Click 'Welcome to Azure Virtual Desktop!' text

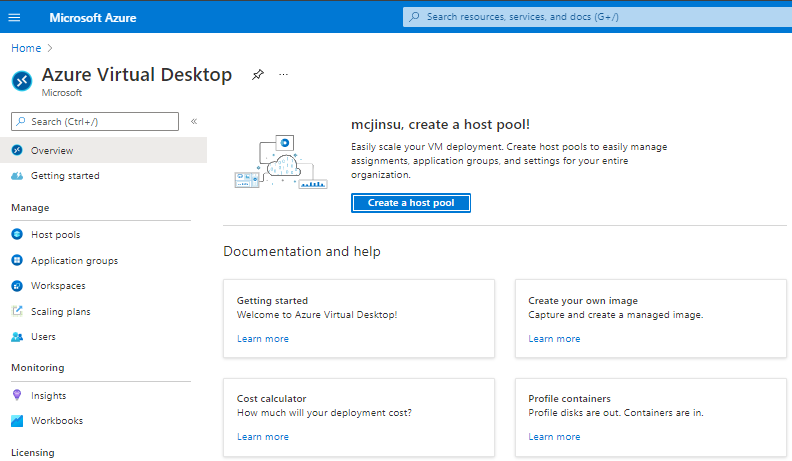coord(317,315)
